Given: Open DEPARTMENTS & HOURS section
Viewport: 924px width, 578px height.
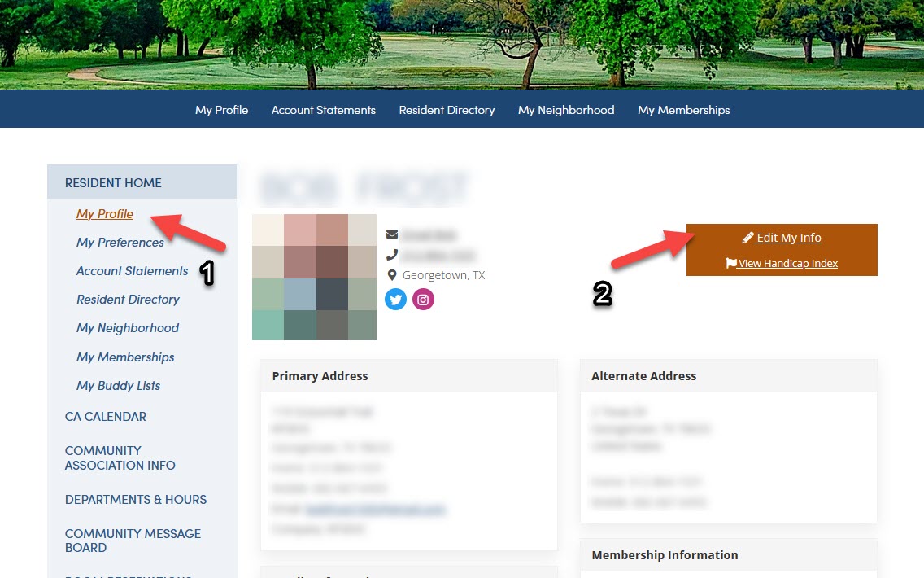Looking at the screenshot, I should pos(136,500).
